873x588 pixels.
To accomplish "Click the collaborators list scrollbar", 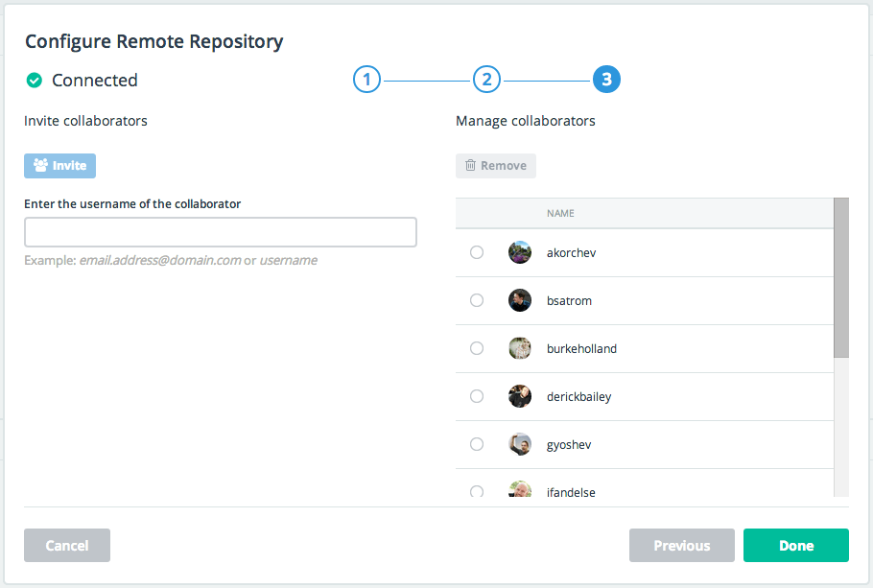I will click(x=841, y=278).
